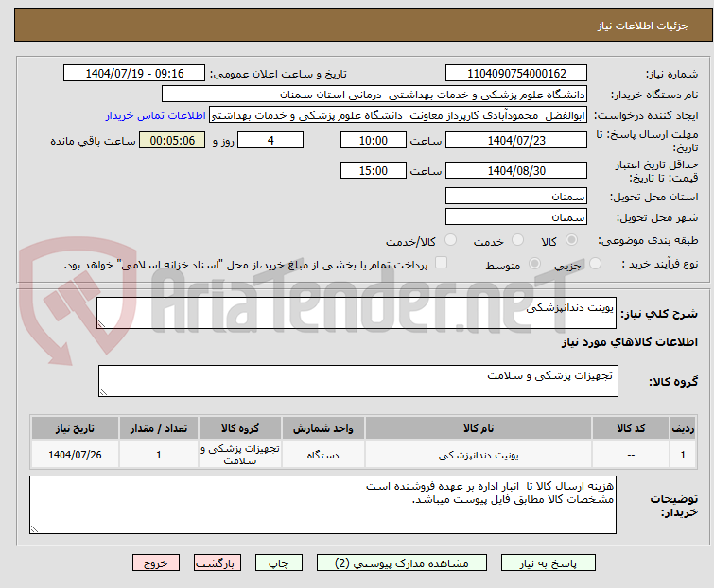Click the 'بازگشت' back button
This screenshot has width=714, height=588.
(218, 563)
